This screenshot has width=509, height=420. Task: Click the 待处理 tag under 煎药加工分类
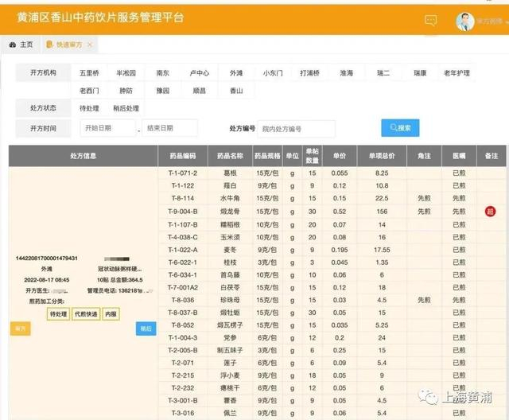(x=58, y=314)
